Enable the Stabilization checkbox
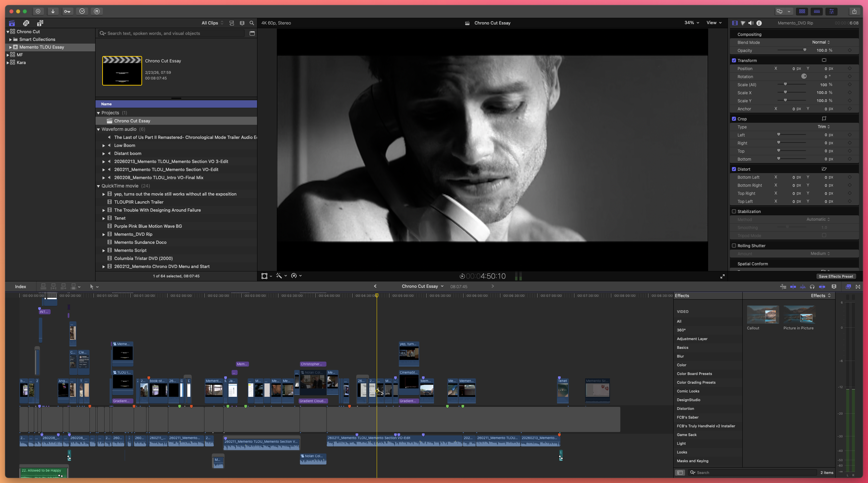868x483 pixels. tap(734, 212)
